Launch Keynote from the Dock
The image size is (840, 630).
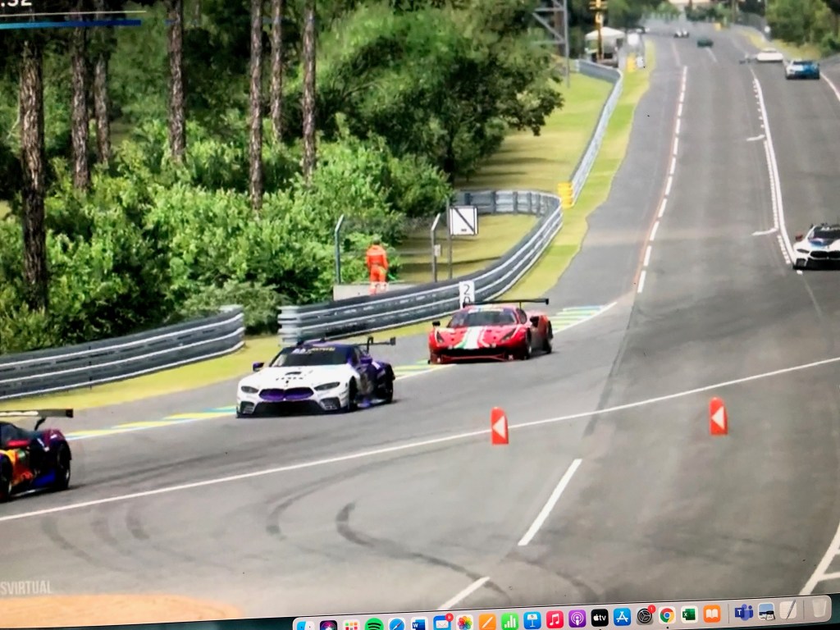[532, 620]
